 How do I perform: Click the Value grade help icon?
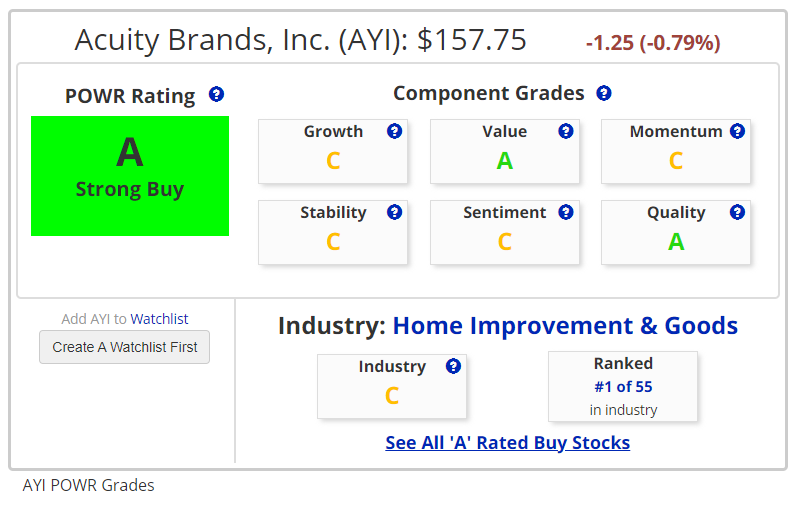pos(566,131)
